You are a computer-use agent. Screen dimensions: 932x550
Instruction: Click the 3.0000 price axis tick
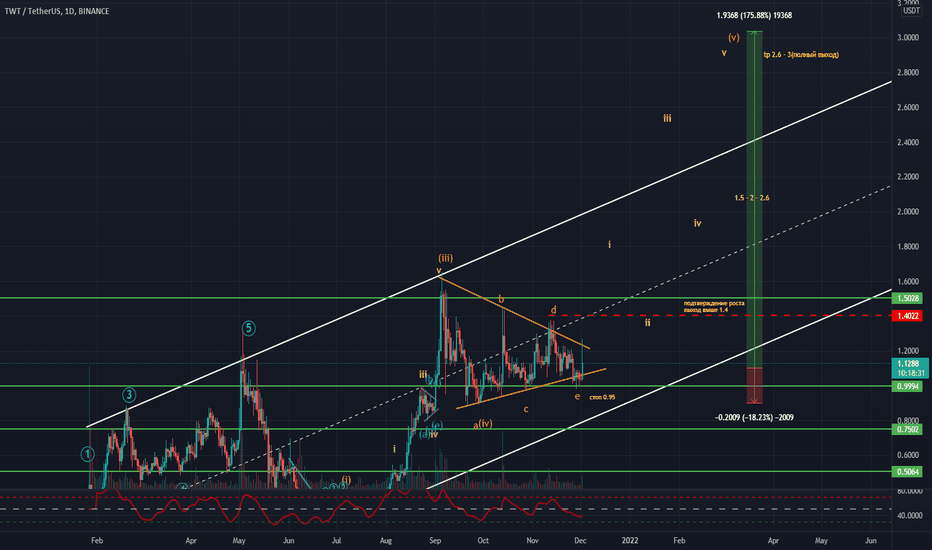click(x=908, y=37)
